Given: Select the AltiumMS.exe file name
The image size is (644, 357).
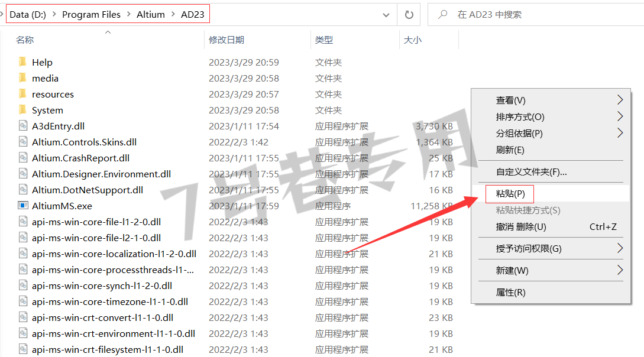Looking at the screenshot, I should pyautogui.click(x=62, y=206).
